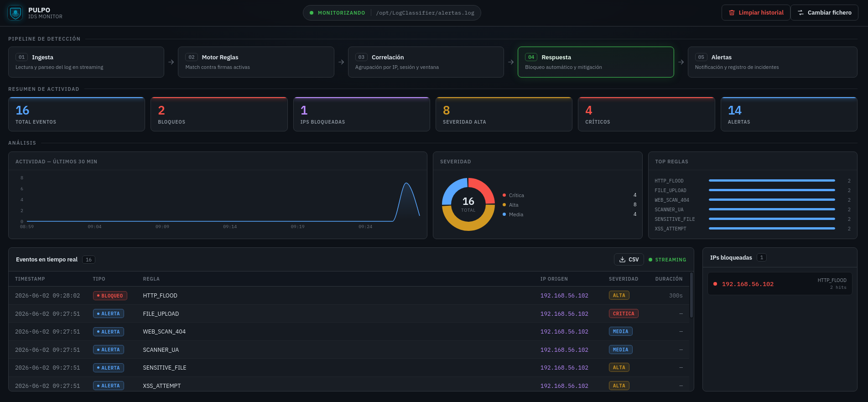The height and width of the screenshot is (402, 868).
Task: Click the event count badge 16
Action: pyautogui.click(x=88, y=260)
